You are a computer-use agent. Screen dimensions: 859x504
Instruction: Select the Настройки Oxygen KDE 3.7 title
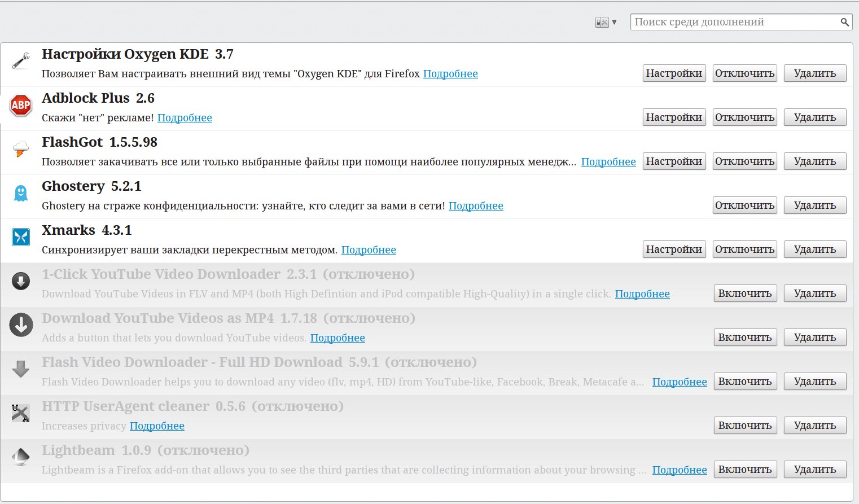point(138,54)
